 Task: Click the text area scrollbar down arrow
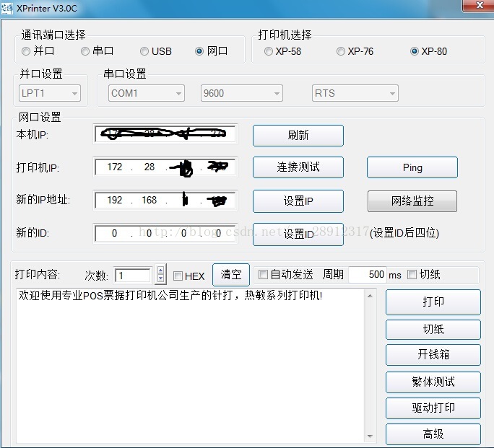(370, 436)
